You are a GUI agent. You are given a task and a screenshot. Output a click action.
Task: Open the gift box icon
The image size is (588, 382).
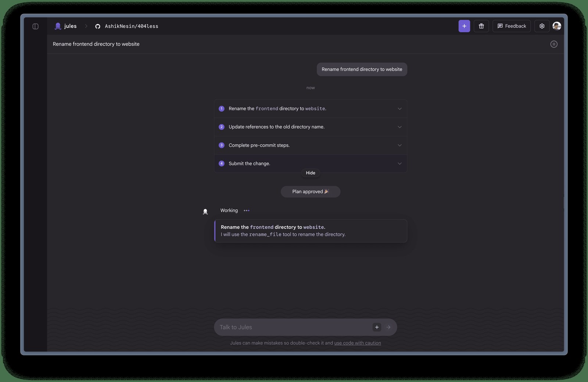[481, 26]
